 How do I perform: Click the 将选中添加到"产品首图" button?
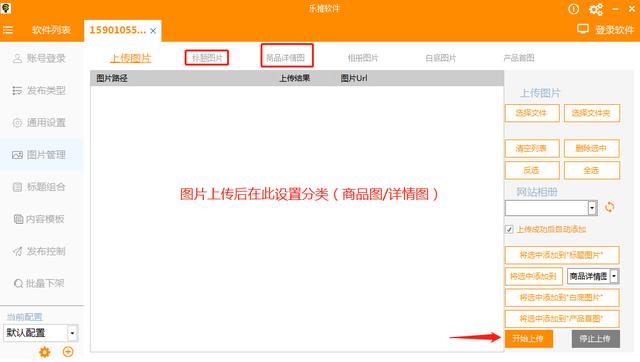pyautogui.click(x=562, y=318)
